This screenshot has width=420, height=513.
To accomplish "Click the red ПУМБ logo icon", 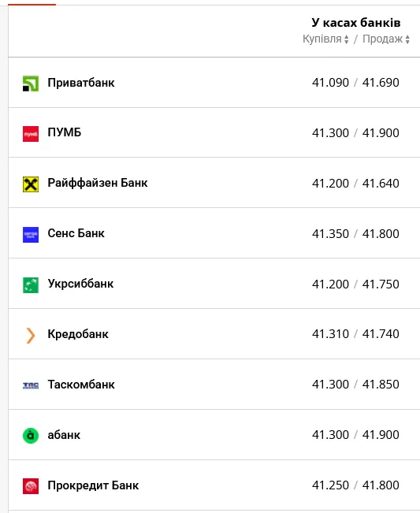I will (x=31, y=134).
